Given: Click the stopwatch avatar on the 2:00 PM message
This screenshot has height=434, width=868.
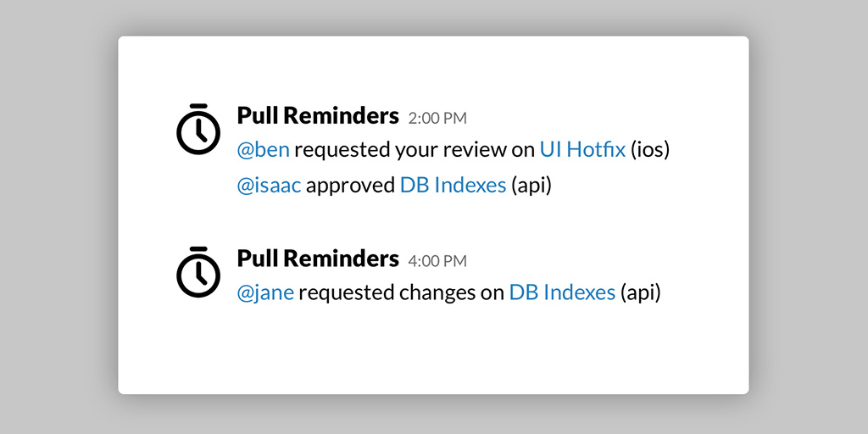Looking at the screenshot, I should coord(198,130).
